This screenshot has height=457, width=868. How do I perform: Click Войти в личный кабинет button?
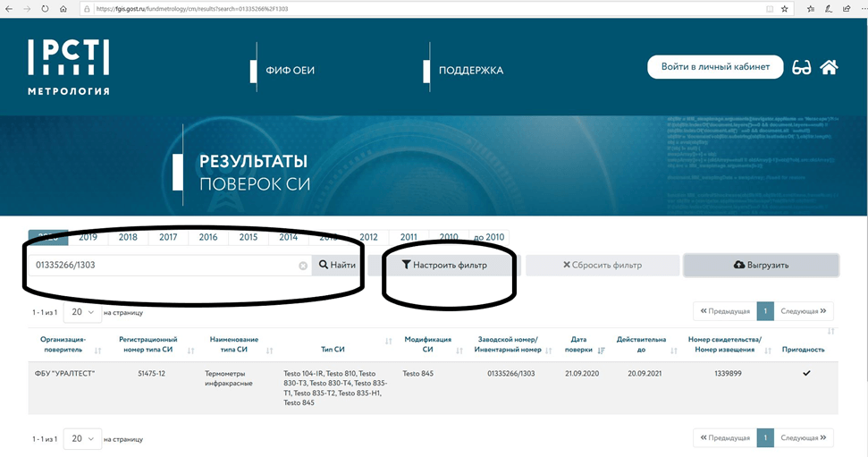(x=715, y=66)
